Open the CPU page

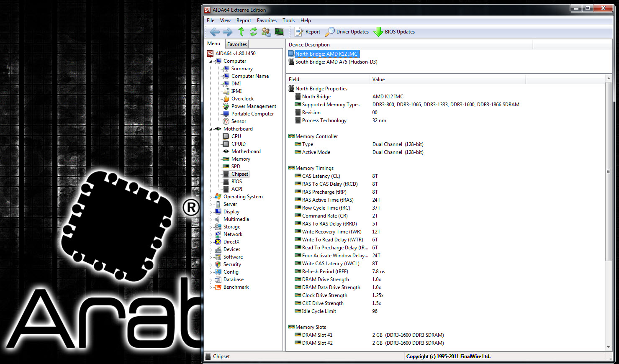click(x=236, y=136)
